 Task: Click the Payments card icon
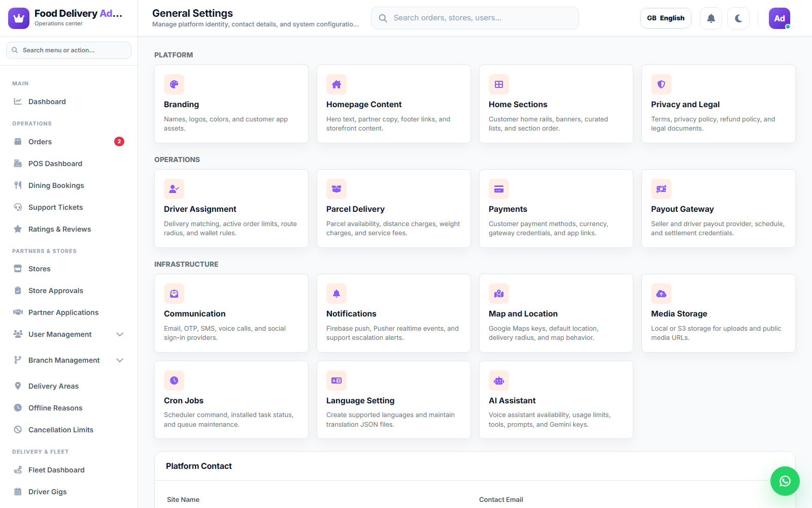(499, 189)
